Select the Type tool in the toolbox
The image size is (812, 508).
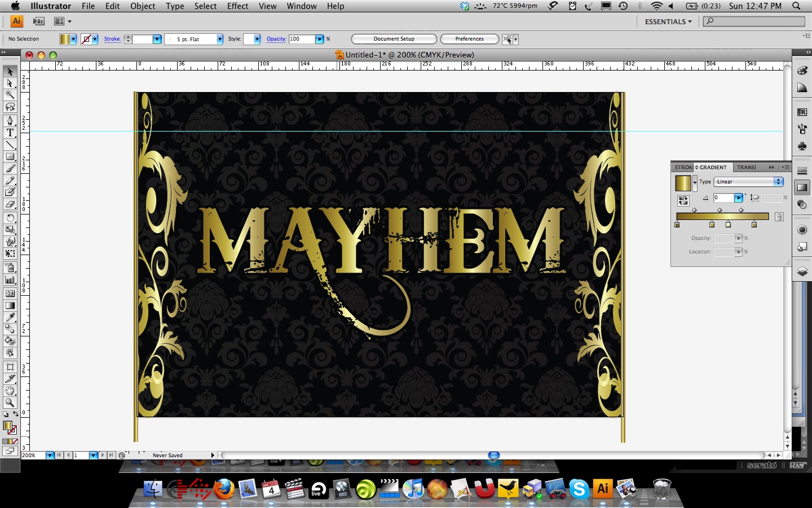click(x=10, y=133)
